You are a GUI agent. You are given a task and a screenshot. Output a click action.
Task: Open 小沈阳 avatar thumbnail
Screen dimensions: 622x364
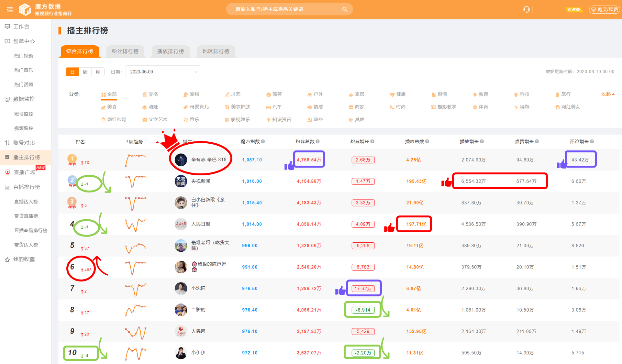181,288
